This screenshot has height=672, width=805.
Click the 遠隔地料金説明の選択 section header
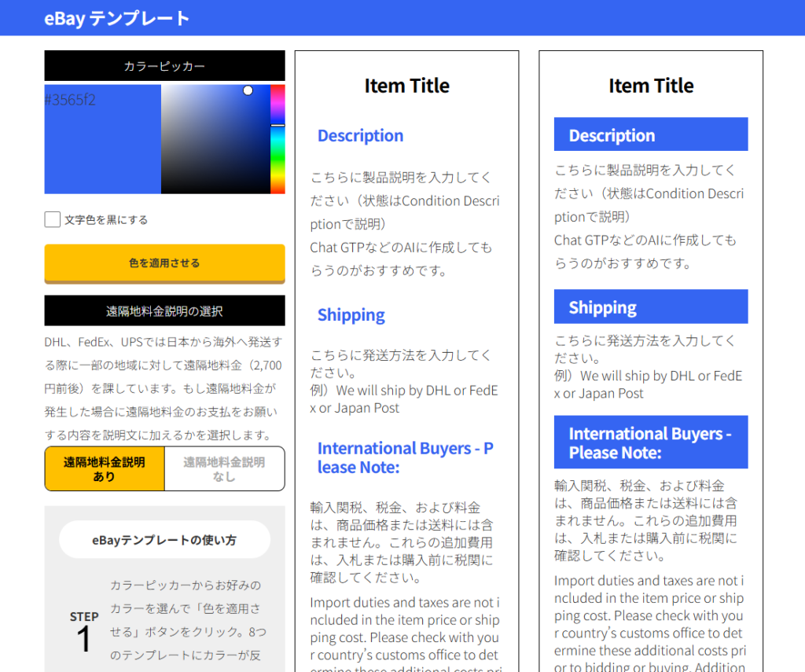[164, 311]
